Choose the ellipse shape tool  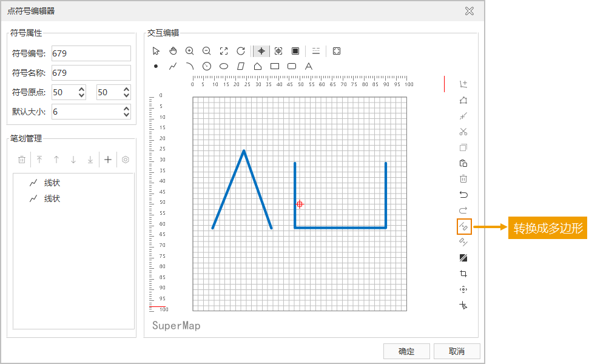click(224, 66)
